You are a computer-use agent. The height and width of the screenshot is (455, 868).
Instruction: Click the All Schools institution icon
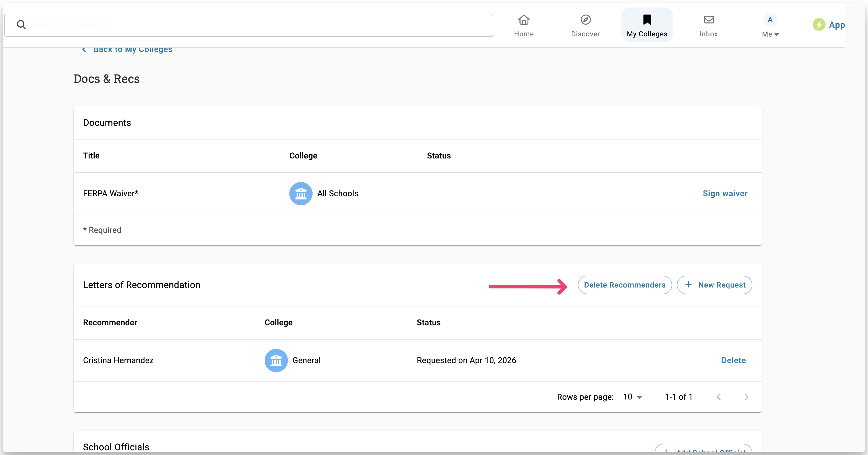pos(301,194)
